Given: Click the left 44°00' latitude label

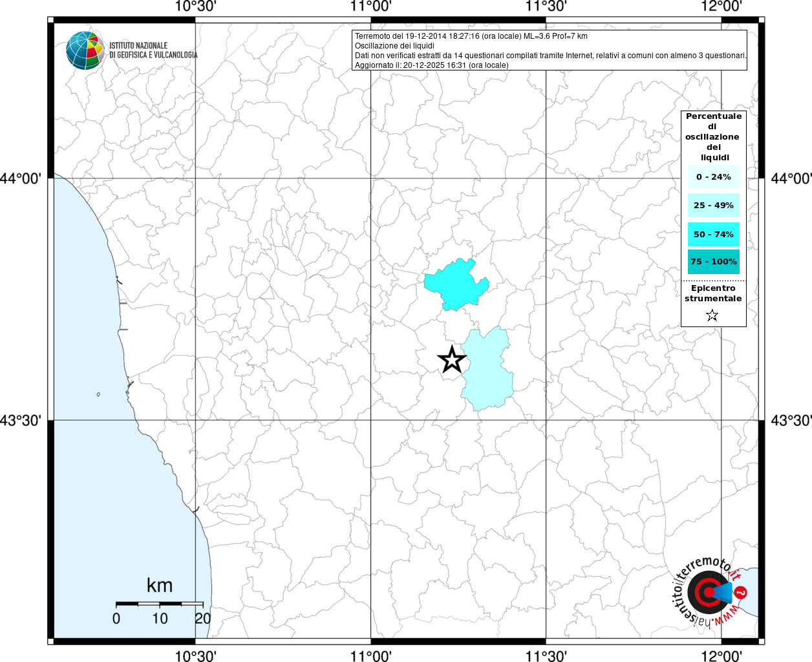Looking at the screenshot, I should click(20, 178).
